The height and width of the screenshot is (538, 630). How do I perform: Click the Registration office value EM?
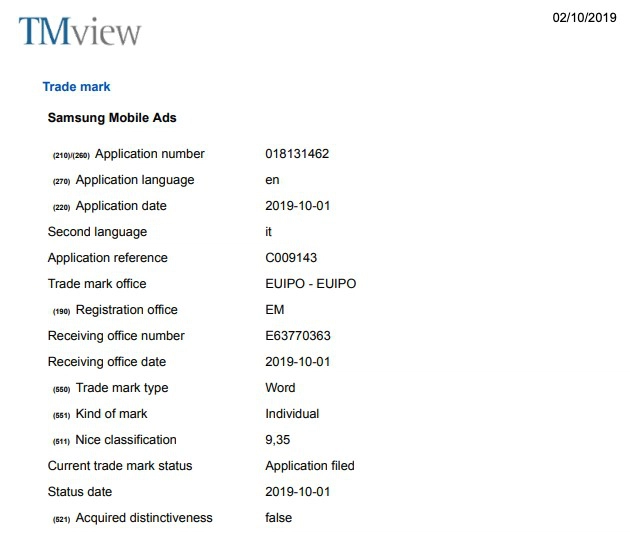point(275,310)
